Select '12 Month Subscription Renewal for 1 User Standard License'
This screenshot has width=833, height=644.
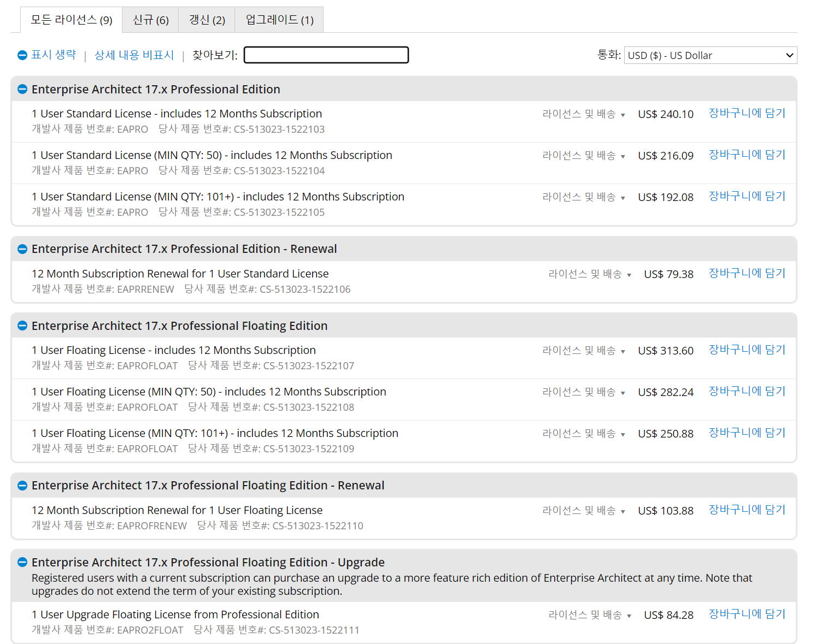[x=180, y=274]
